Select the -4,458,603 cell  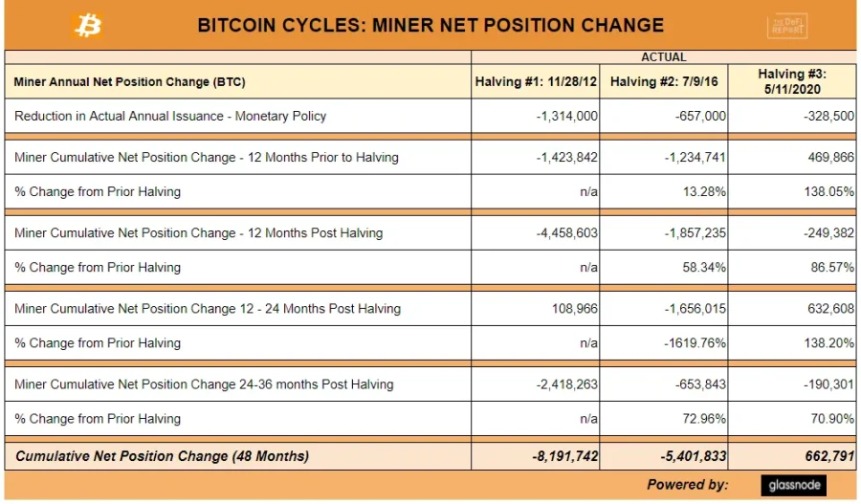tap(563, 232)
